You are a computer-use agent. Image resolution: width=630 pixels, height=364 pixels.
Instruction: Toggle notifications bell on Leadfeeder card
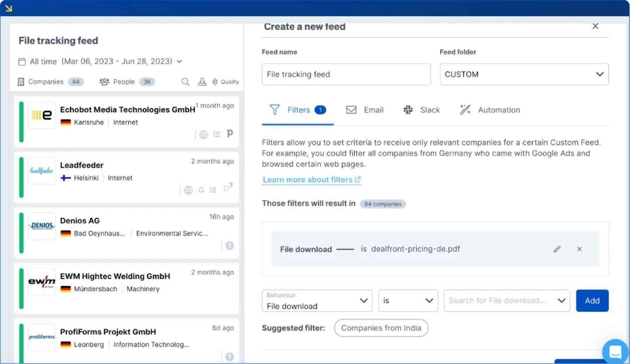200,189
